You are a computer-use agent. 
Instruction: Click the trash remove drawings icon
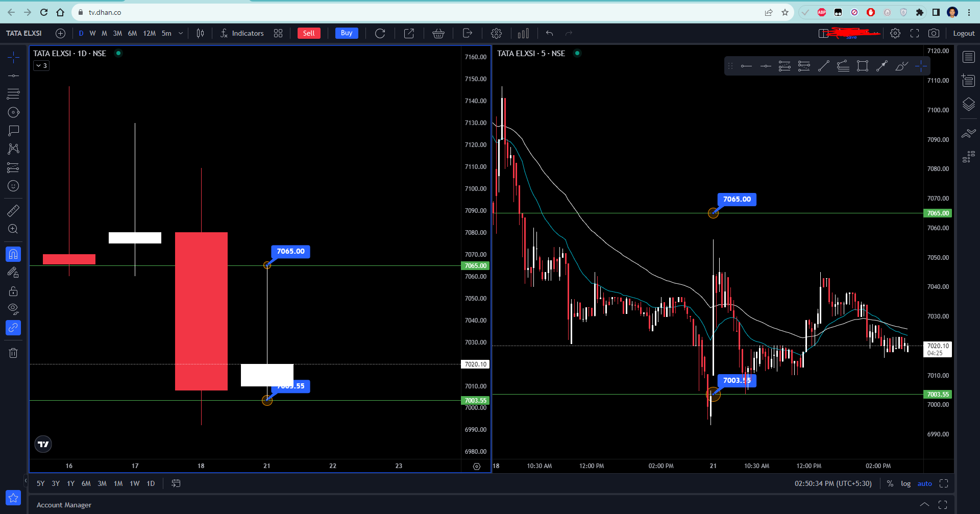click(x=14, y=353)
